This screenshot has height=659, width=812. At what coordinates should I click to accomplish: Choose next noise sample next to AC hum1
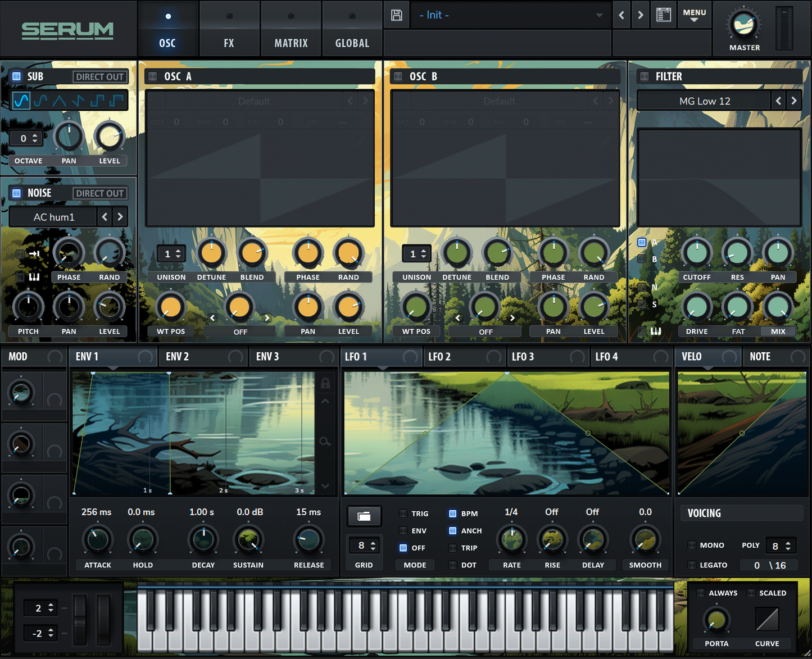point(120,217)
